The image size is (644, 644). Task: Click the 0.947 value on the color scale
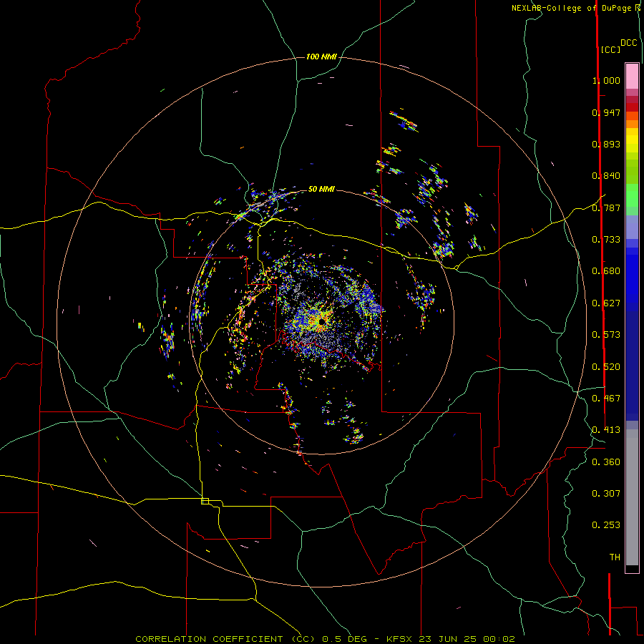click(x=606, y=112)
